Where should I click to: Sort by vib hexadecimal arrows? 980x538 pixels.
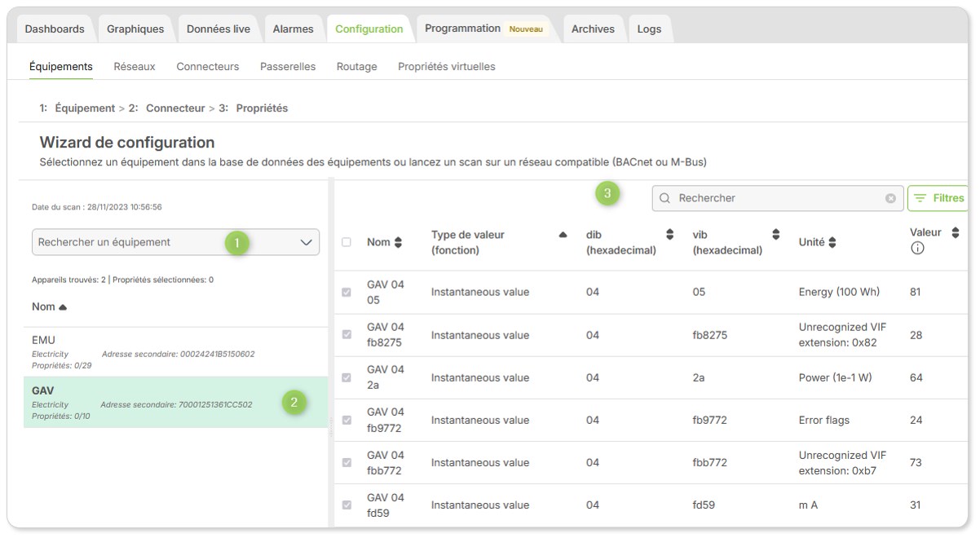pyautogui.click(x=776, y=235)
